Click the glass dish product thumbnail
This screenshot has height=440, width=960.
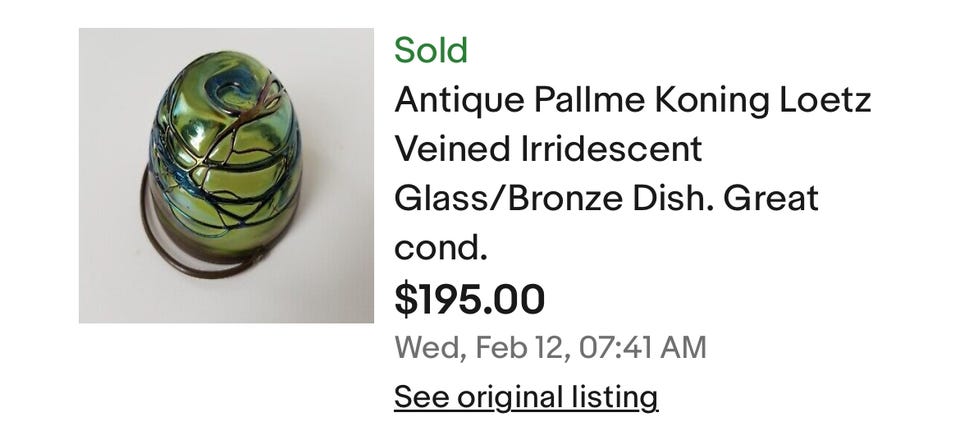click(x=226, y=176)
